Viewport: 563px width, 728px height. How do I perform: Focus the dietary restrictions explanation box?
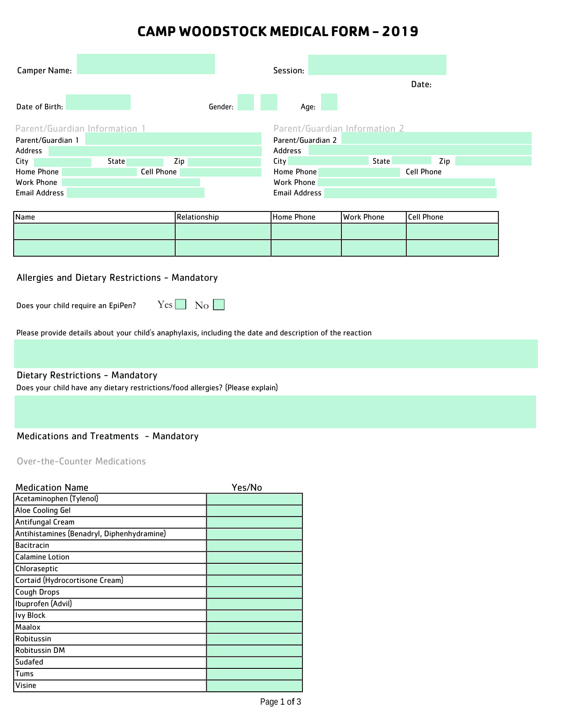[275, 412]
